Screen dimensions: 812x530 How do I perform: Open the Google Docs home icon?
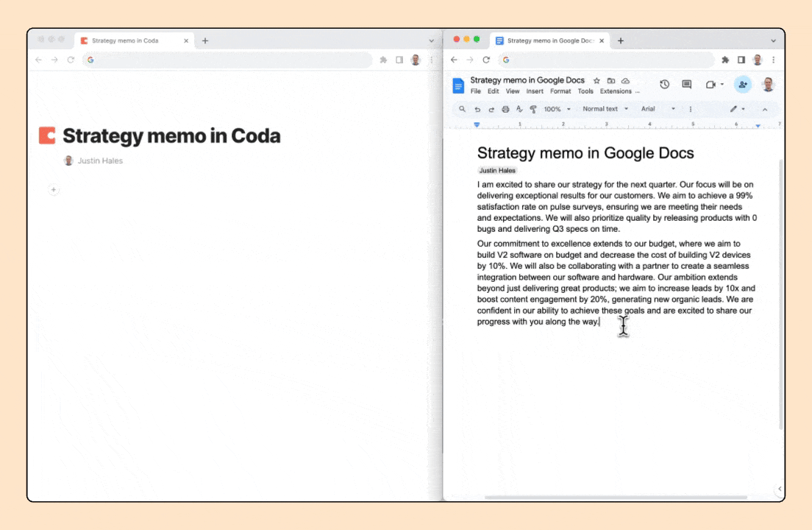point(458,85)
